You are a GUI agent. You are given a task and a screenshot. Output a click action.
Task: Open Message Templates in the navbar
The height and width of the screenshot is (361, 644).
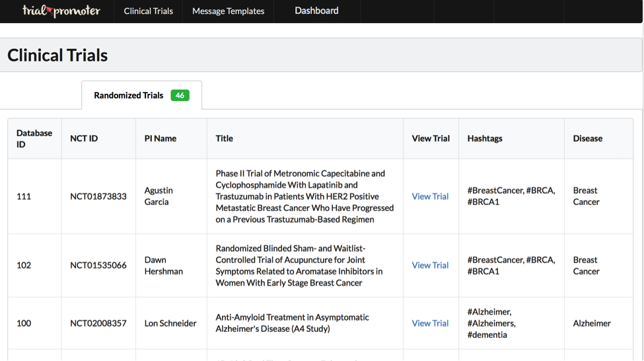[228, 11]
